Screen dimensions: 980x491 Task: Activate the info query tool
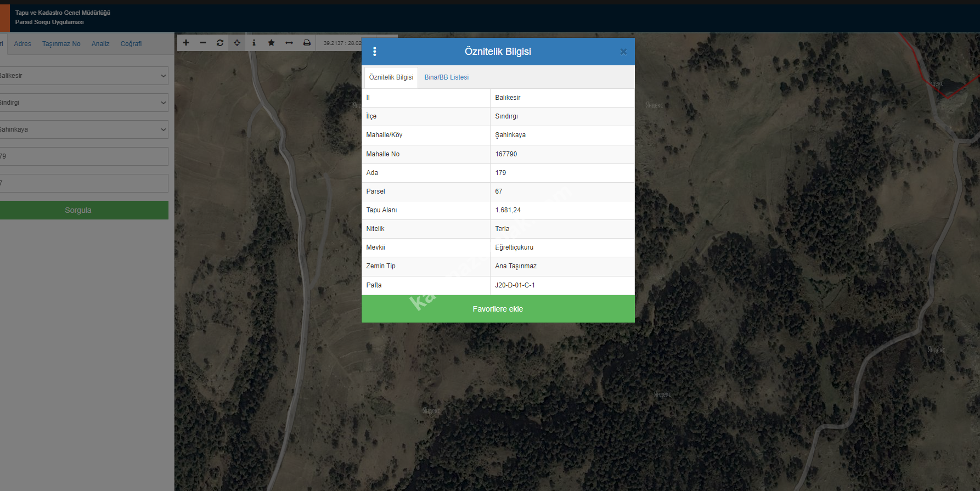coord(254,43)
